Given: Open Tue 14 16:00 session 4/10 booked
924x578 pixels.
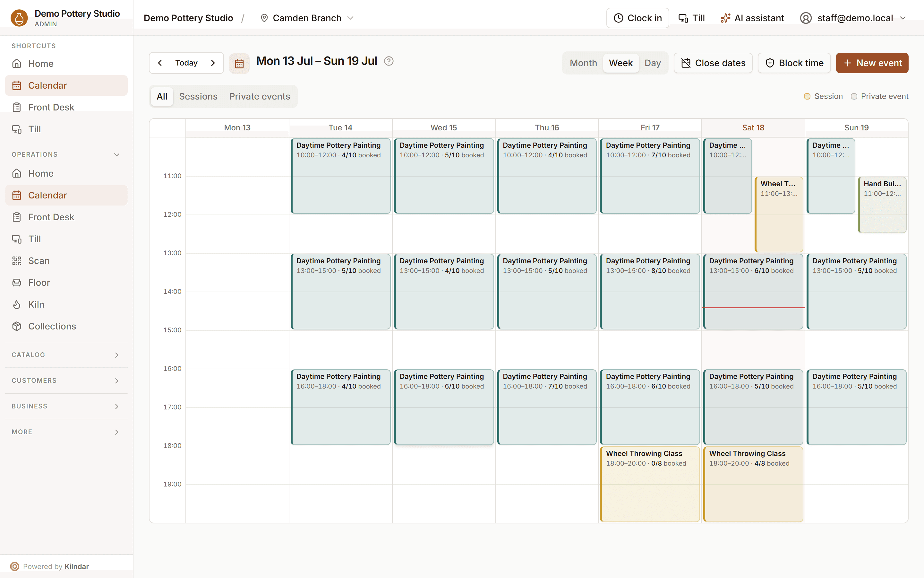Looking at the screenshot, I should (x=341, y=407).
